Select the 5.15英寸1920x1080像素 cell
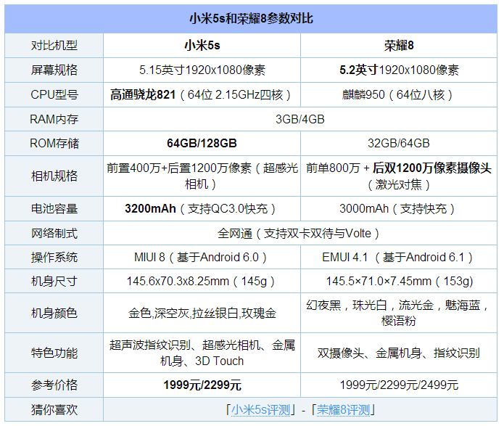Image resolution: width=504 pixels, height=426 pixels. tap(202, 70)
